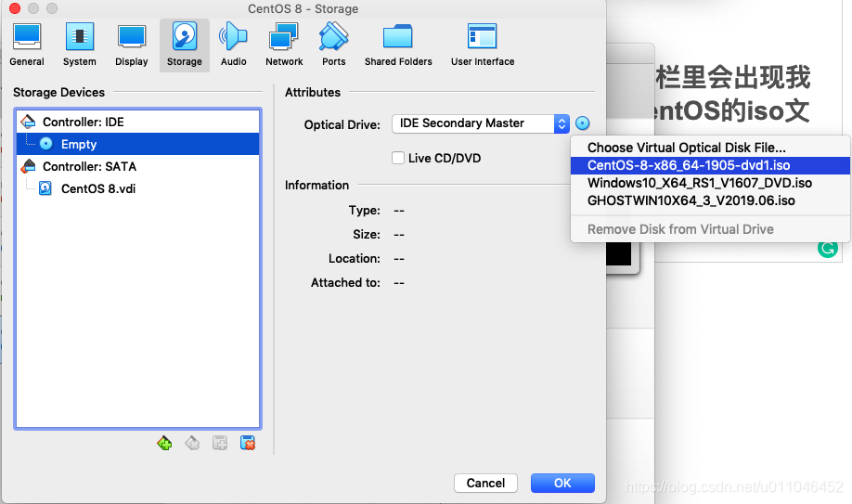
Task: Open the Optical Drive port dropdown
Action: coord(481,123)
